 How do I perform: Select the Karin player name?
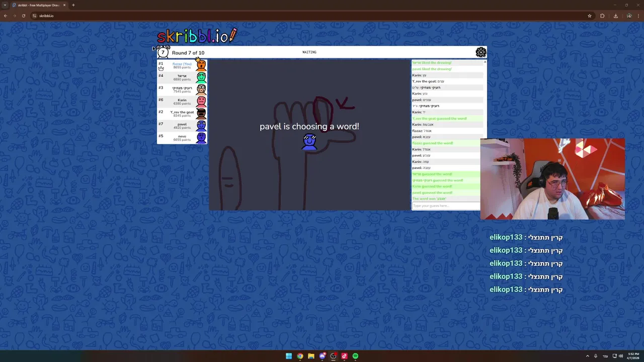point(182,100)
